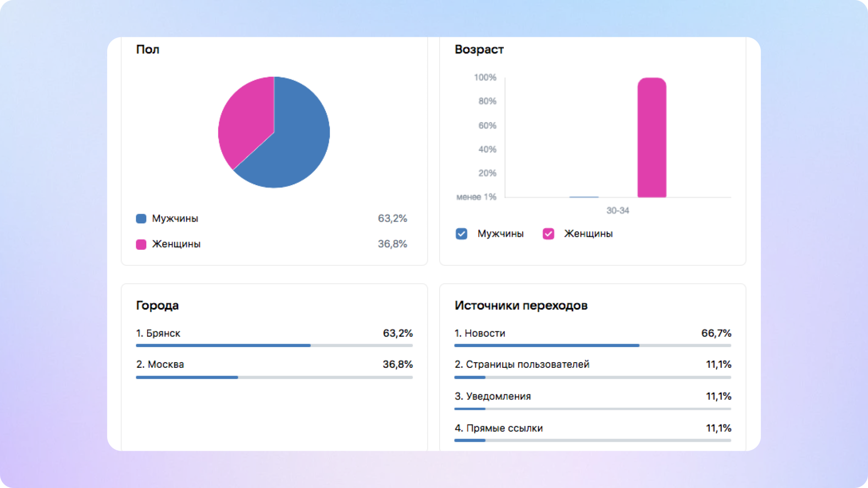The height and width of the screenshot is (488, 868).
Task: Click the Мужчины label in age legend
Action: click(500, 234)
